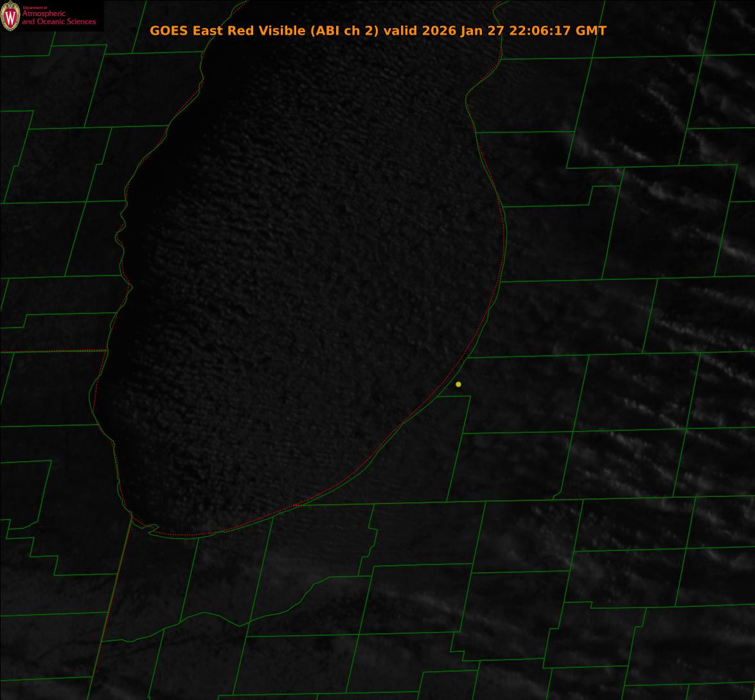The height and width of the screenshot is (700, 755).
Task: Open the Atmospheric and Oceanic Sciences link
Action: tap(58, 18)
